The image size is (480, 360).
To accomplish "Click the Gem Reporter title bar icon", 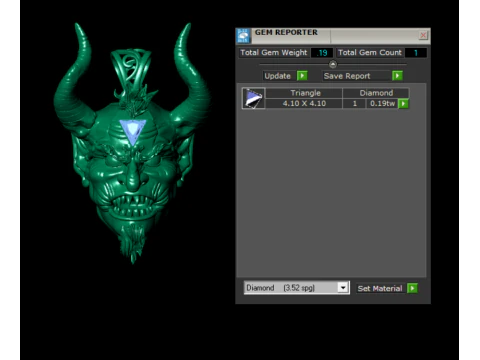I will 243,36.
